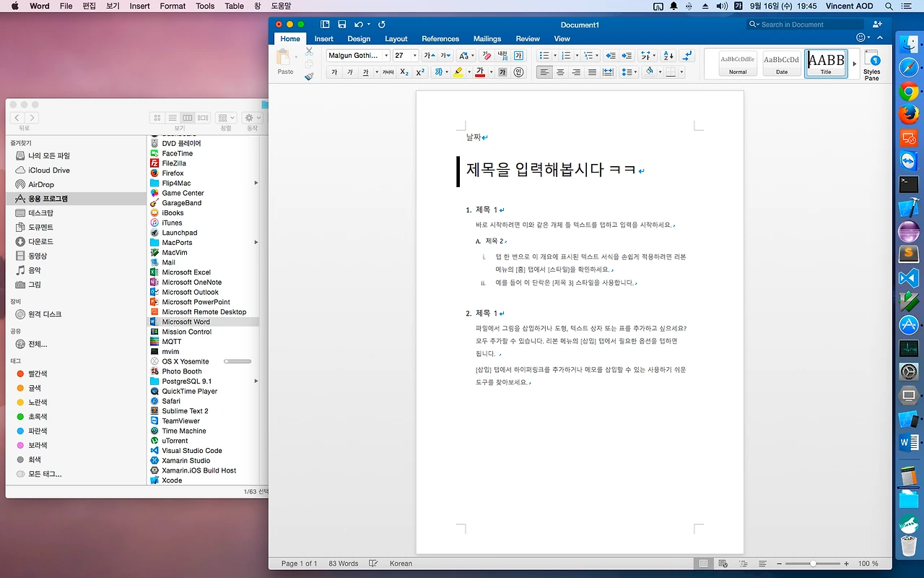
Task: Open the font size dropdown showing 27
Action: [414, 56]
